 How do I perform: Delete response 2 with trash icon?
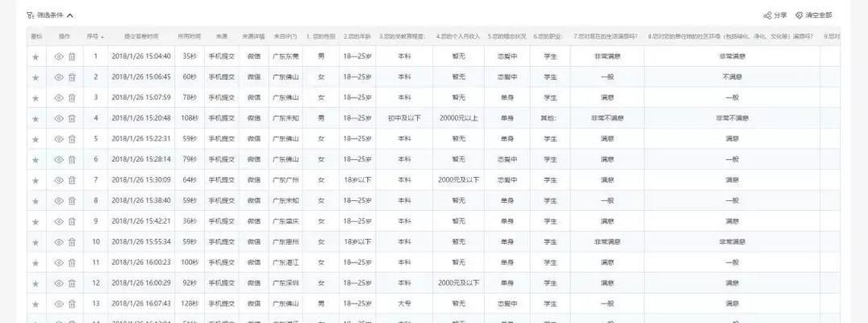[72, 78]
